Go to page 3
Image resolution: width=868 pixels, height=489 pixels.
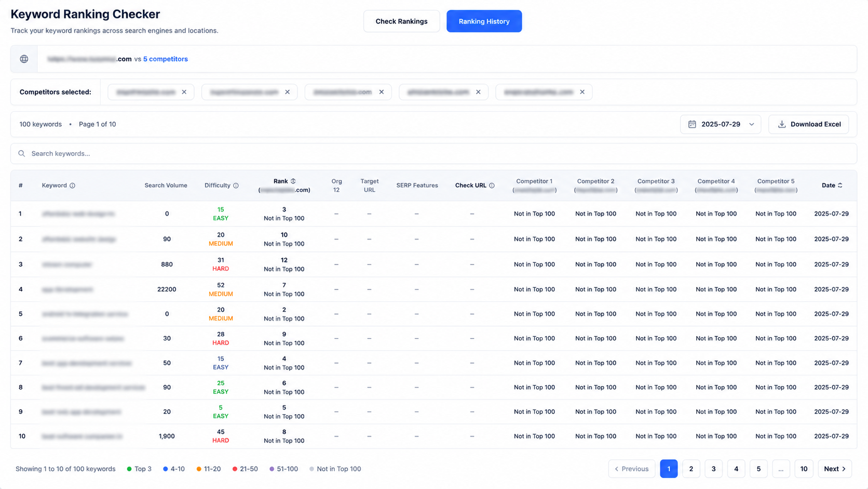tap(713, 469)
